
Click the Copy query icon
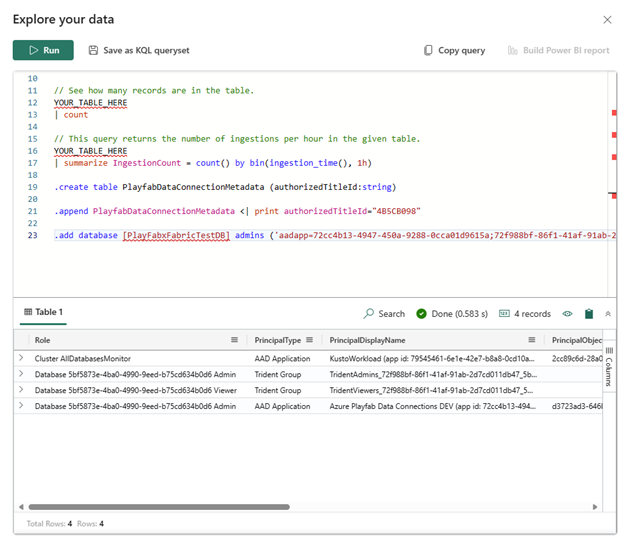(x=429, y=50)
